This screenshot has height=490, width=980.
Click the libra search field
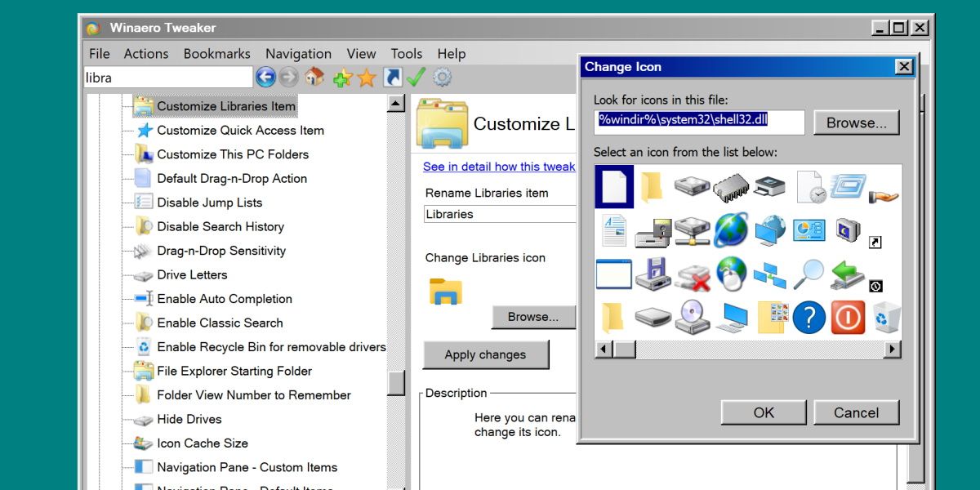click(168, 78)
